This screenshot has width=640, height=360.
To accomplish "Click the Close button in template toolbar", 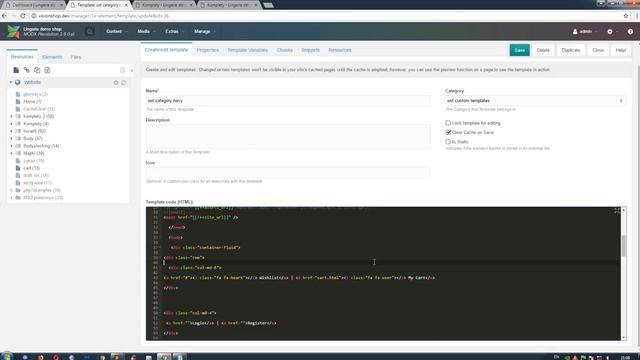I will 598,50.
